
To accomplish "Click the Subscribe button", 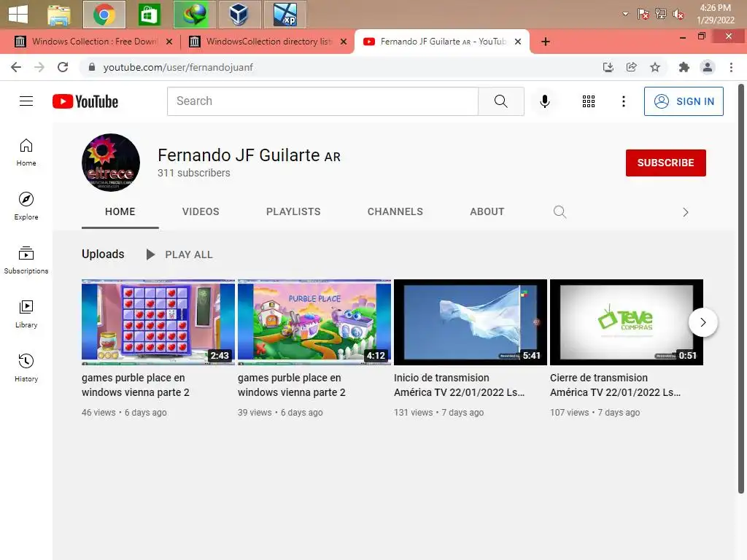I will [665, 163].
